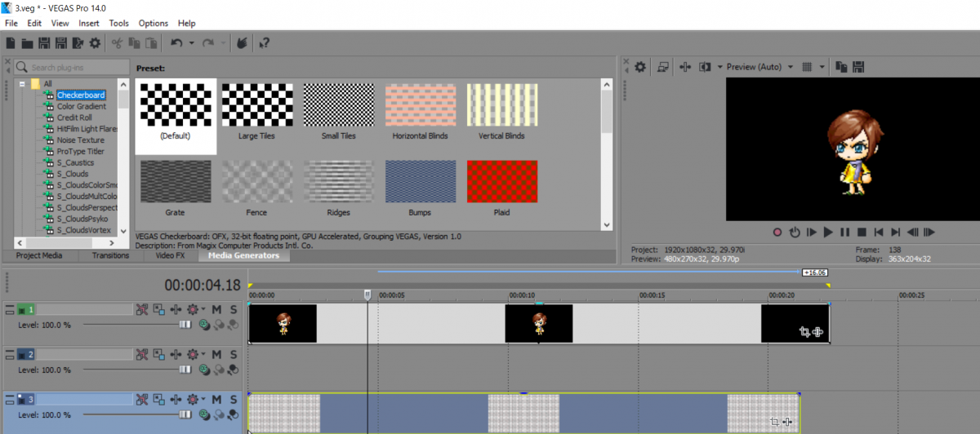Select Noise Texture generator
Image resolution: width=980 pixels, height=434 pixels.
pos(80,140)
